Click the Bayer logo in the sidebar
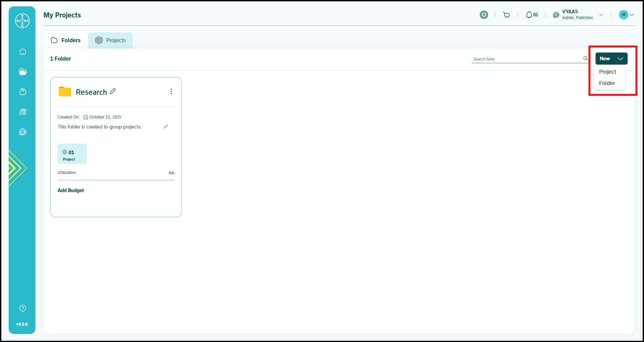The width and height of the screenshot is (644, 342). pyautogui.click(x=22, y=21)
